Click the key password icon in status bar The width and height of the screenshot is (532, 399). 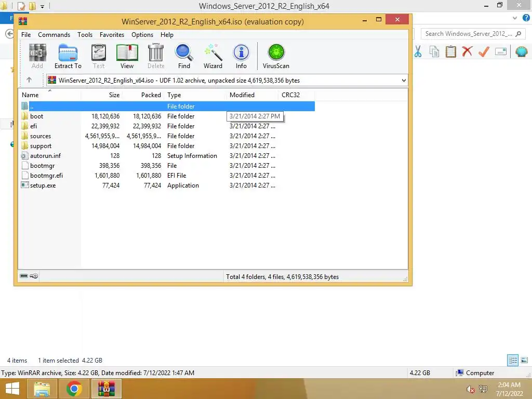pos(34,276)
